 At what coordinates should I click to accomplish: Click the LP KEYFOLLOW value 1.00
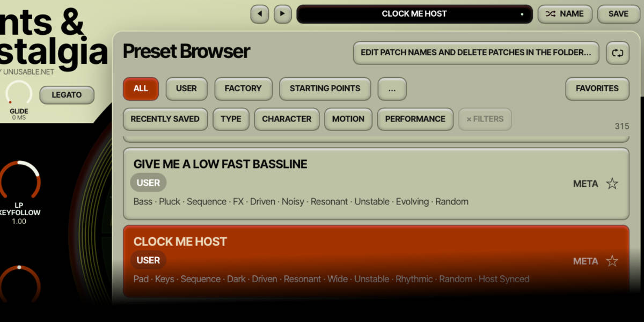19,221
